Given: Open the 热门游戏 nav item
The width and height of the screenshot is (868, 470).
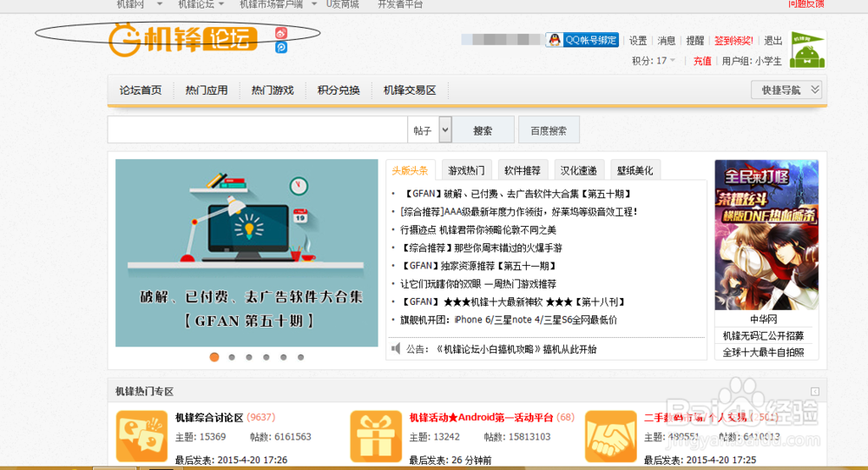Looking at the screenshot, I should pyautogui.click(x=273, y=90).
